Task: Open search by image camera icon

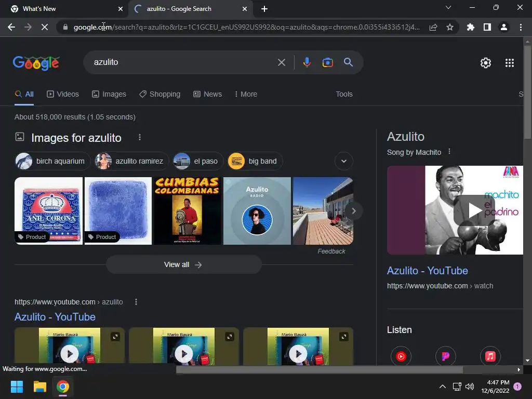Action: [327, 62]
